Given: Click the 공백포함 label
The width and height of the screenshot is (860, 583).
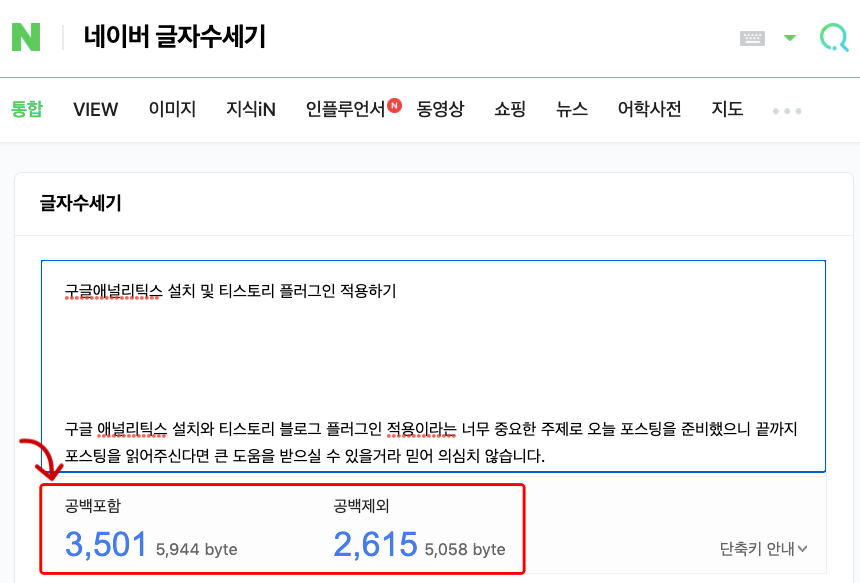Looking at the screenshot, I should 93,505.
